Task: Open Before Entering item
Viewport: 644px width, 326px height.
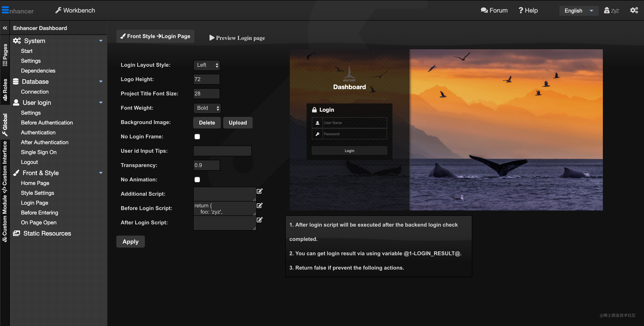Action: point(40,212)
